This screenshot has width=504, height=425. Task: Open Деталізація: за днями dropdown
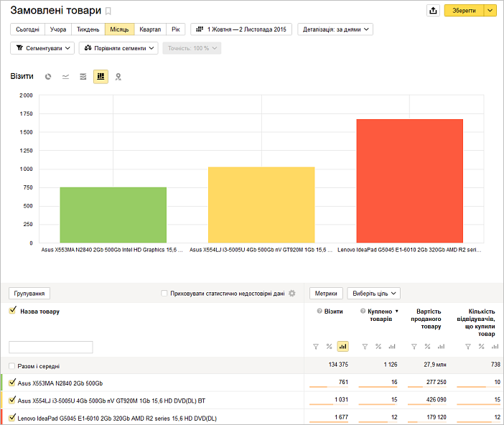click(335, 29)
